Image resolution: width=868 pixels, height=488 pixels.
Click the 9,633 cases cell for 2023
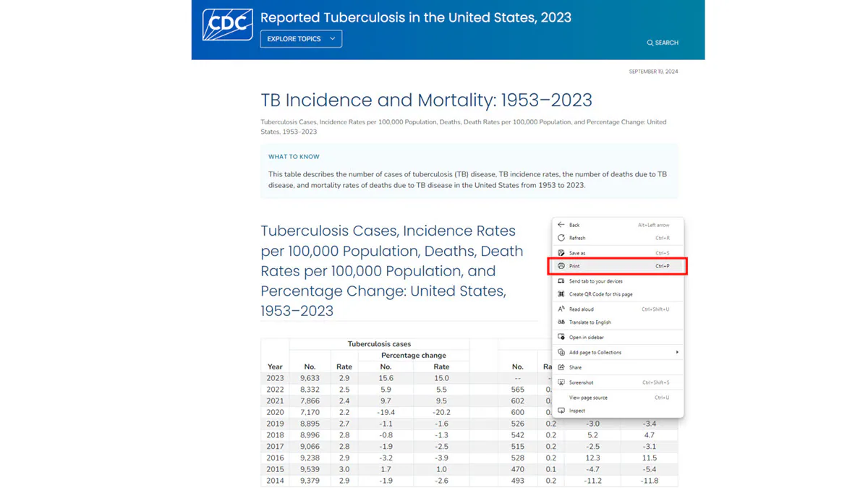pyautogui.click(x=310, y=378)
